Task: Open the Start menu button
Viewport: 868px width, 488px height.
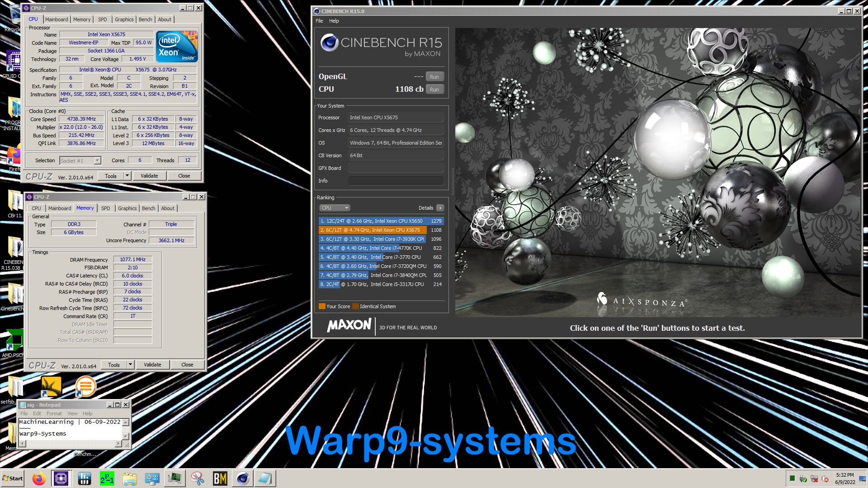Action: coord(12,479)
